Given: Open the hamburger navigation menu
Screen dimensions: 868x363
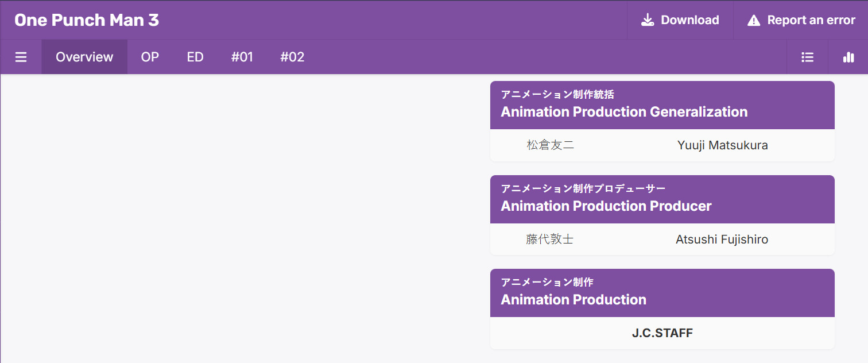Looking at the screenshot, I should point(21,57).
